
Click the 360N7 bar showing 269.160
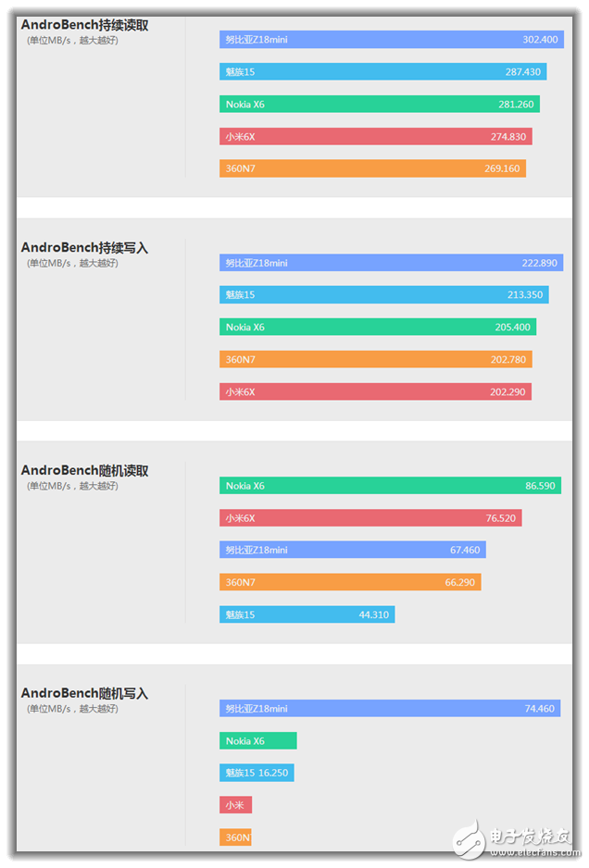pyautogui.click(x=372, y=168)
